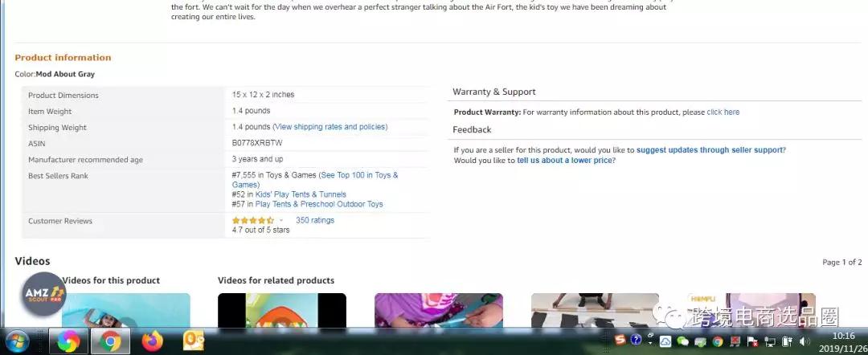The width and height of the screenshot is (868, 355).
Task: Open Outlook from the taskbar
Action: pos(193,341)
